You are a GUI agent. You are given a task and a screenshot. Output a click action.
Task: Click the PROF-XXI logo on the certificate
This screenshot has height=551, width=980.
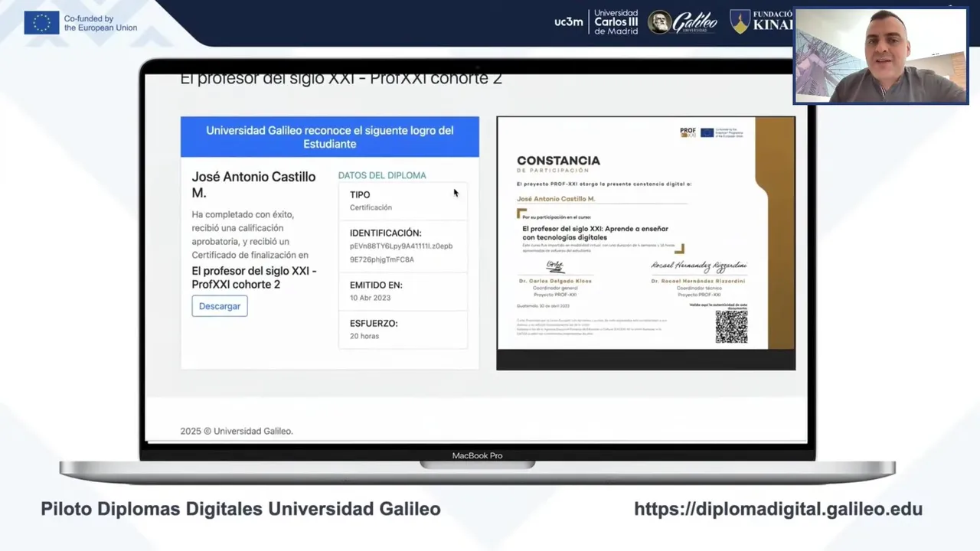tap(688, 132)
